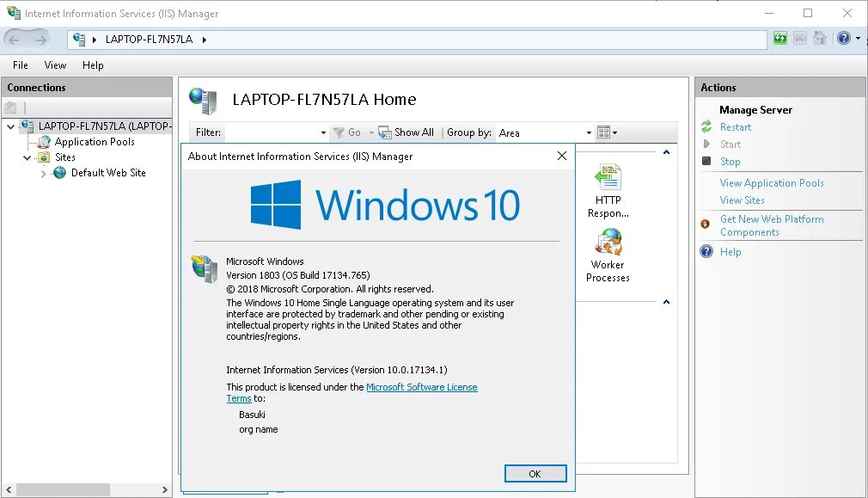Click the stop loading toolbar icon
Screen dimensions: 868x498
[800, 38]
